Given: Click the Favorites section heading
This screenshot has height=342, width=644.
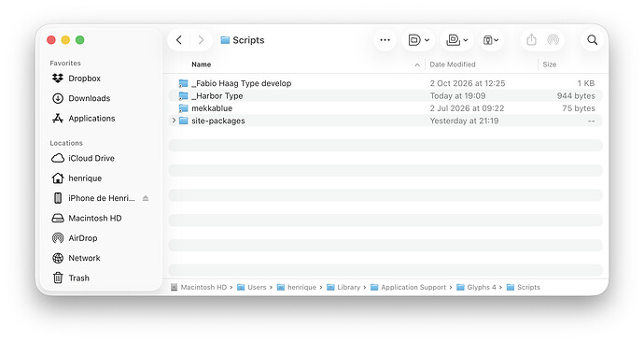Looking at the screenshot, I should [65, 64].
